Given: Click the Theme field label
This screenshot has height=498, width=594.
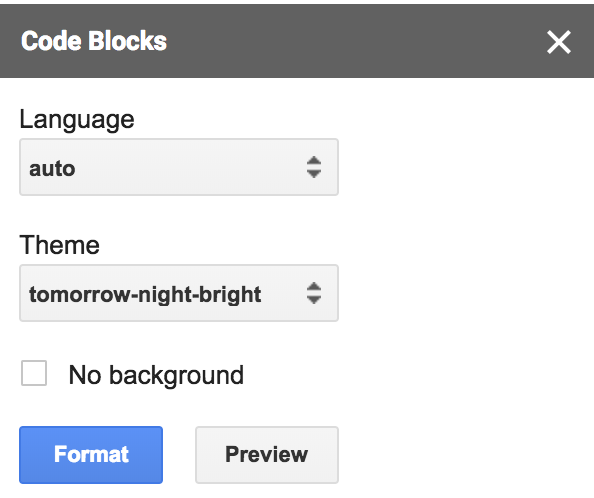Looking at the screenshot, I should point(59,245).
